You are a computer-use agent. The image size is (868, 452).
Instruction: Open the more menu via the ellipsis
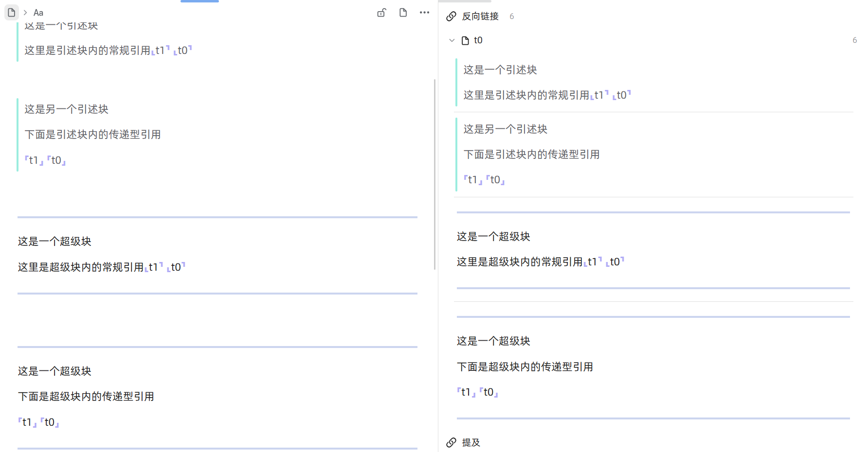click(424, 13)
